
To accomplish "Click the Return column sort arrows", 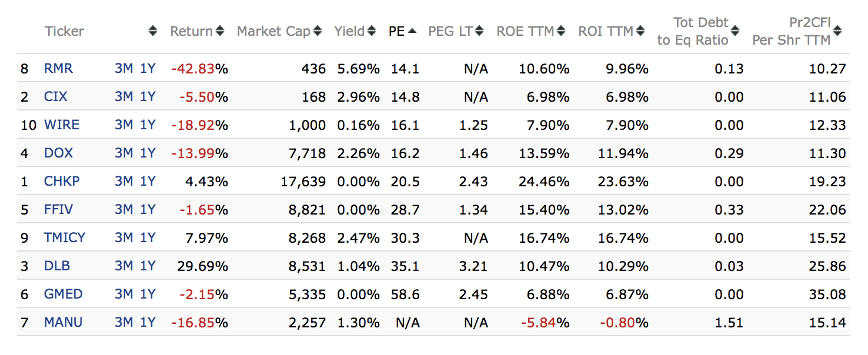I will click(220, 31).
